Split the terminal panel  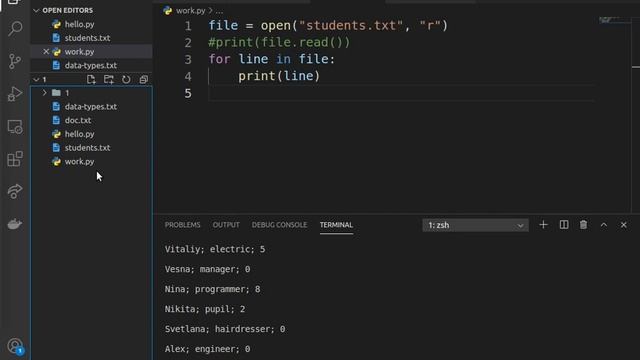[564, 225]
